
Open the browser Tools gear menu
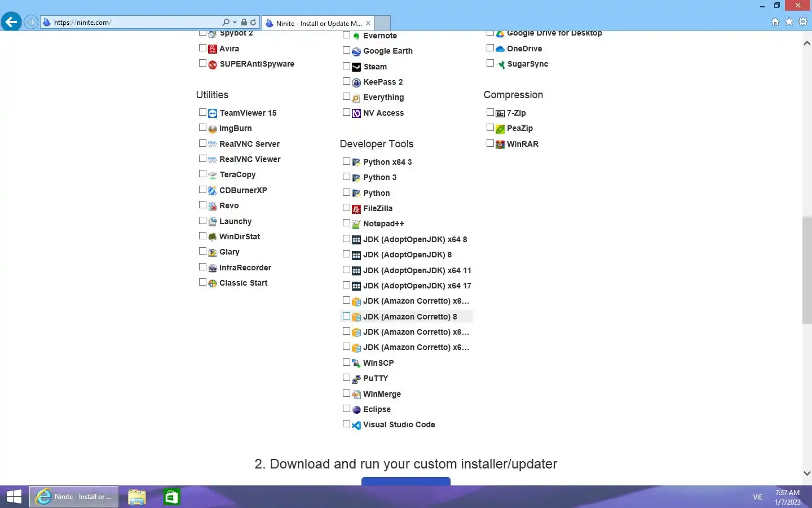803,22
